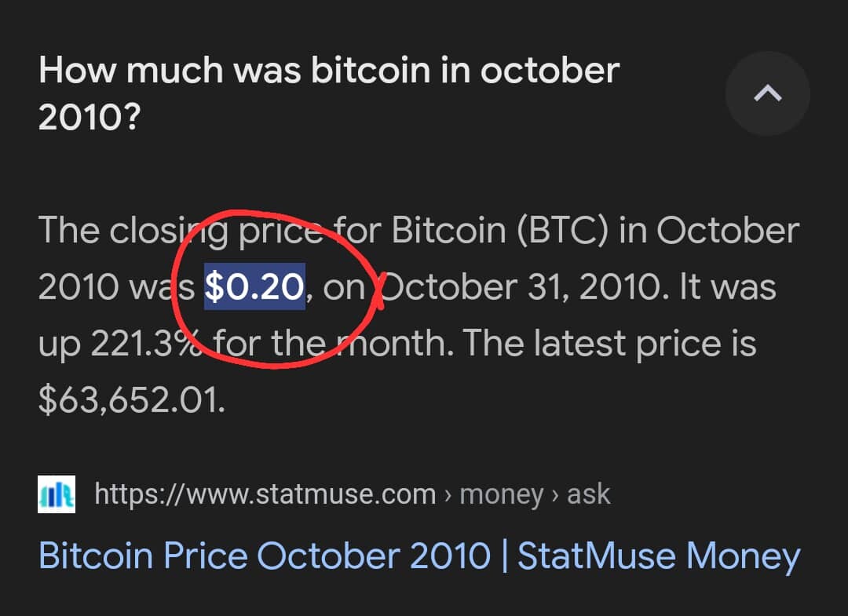Click the second breadcrumb arrow before 'ask'

pyautogui.click(x=555, y=495)
